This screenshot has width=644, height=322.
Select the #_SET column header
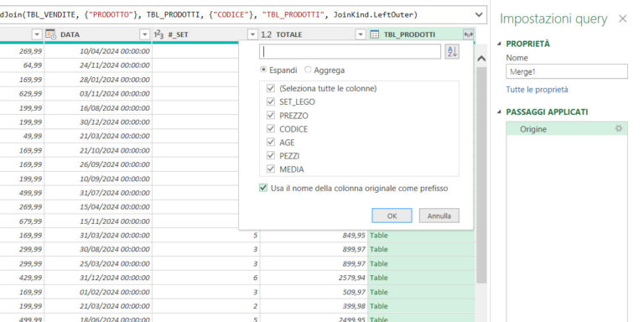[x=205, y=34]
